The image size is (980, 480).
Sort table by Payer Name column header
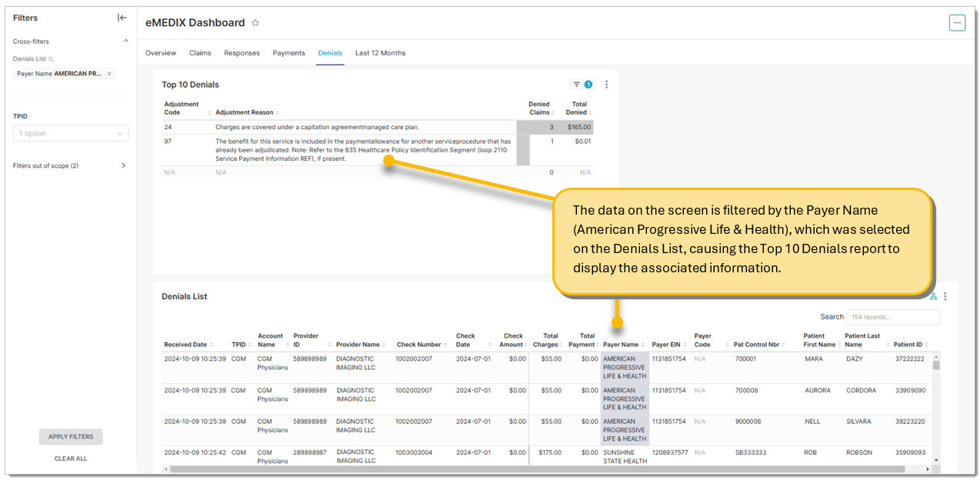click(x=621, y=345)
